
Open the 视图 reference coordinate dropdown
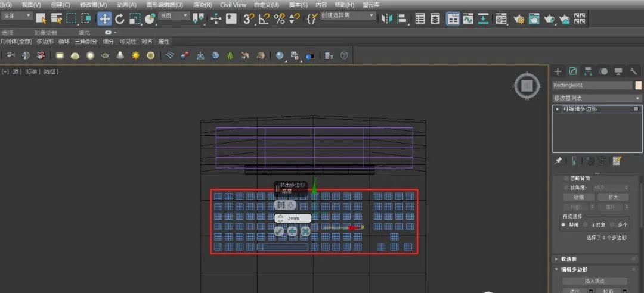(175, 15)
